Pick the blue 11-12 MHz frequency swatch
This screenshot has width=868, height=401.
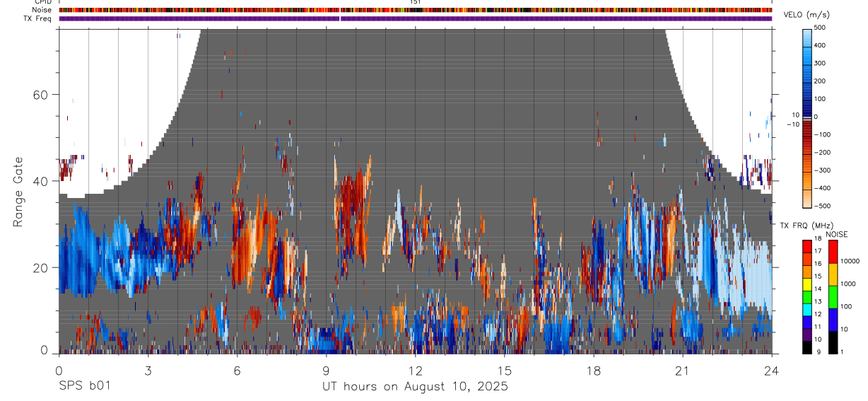coord(807,321)
